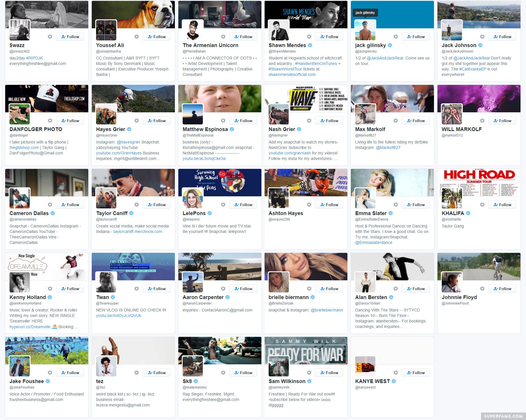
Task: Open #CalibraskaEP hashtag link
Action: pos(473,69)
